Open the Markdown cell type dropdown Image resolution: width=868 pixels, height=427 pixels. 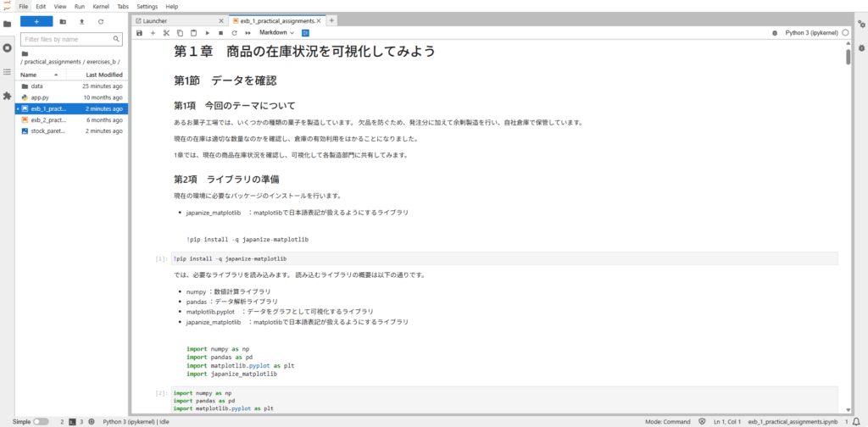point(277,32)
